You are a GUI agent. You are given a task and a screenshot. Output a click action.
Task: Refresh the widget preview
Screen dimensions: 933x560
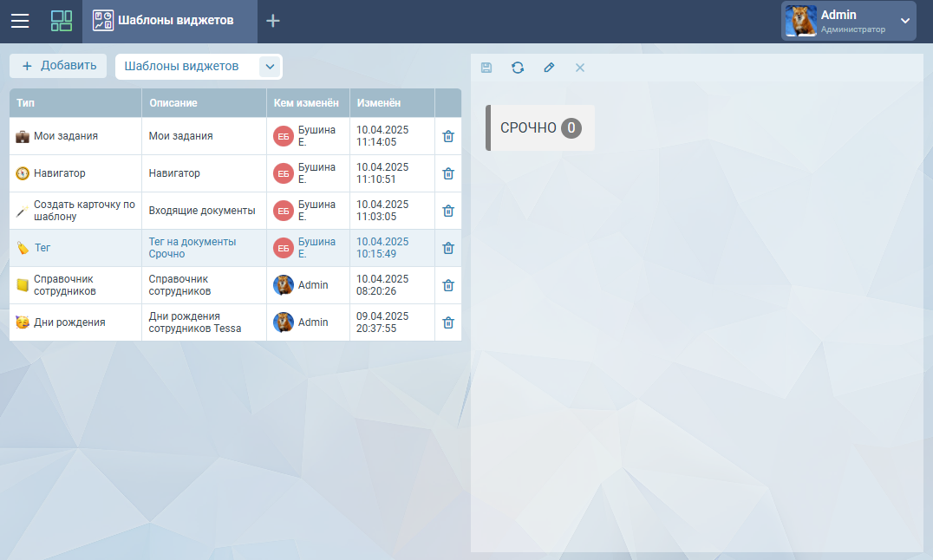click(518, 68)
